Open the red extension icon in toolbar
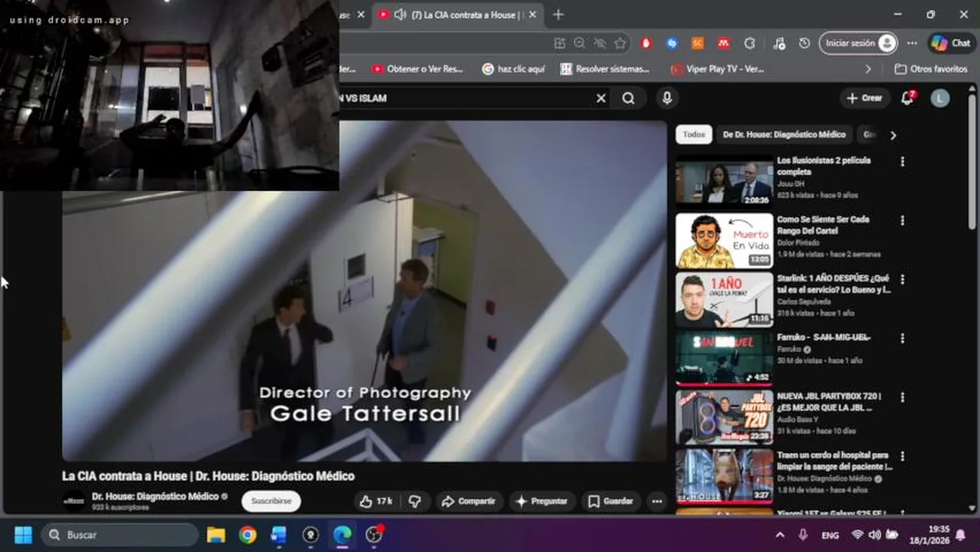Image resolution: width=980 pixels, height=552 pixels. pyautogui.click(x=646, y=44)
